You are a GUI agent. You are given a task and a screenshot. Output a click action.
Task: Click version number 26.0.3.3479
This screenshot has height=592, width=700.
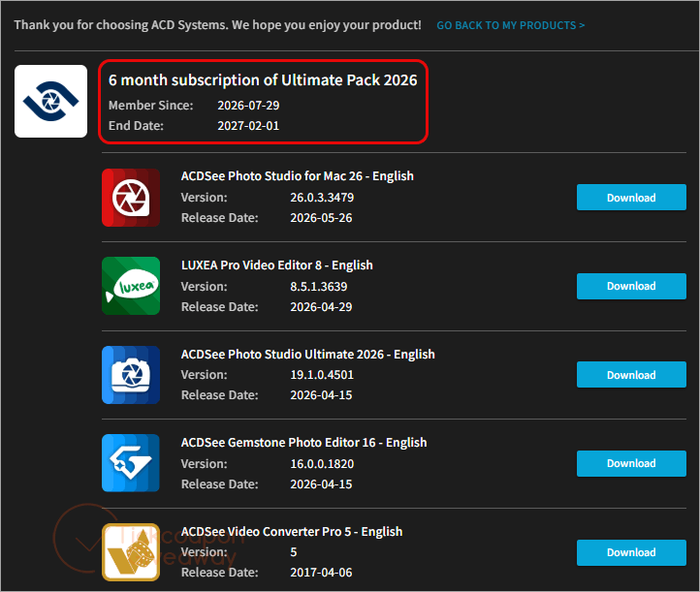[322, 198]
